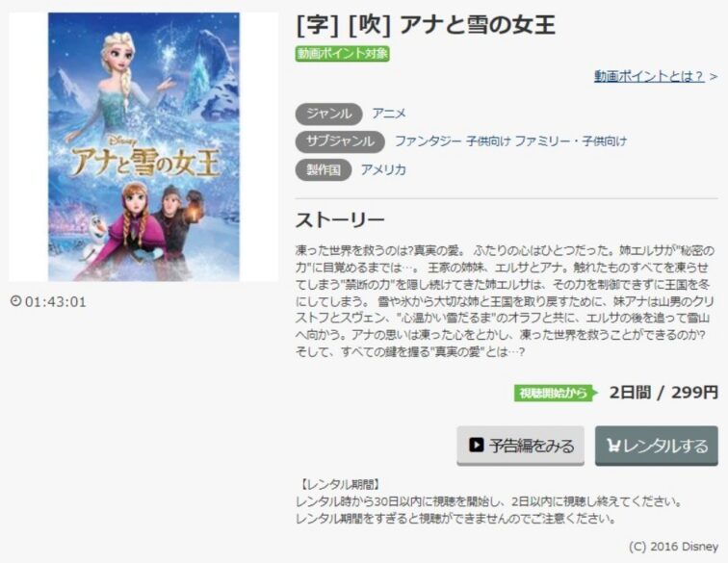Select the 製作国 country tag label
728x563 pixels.
324,170
